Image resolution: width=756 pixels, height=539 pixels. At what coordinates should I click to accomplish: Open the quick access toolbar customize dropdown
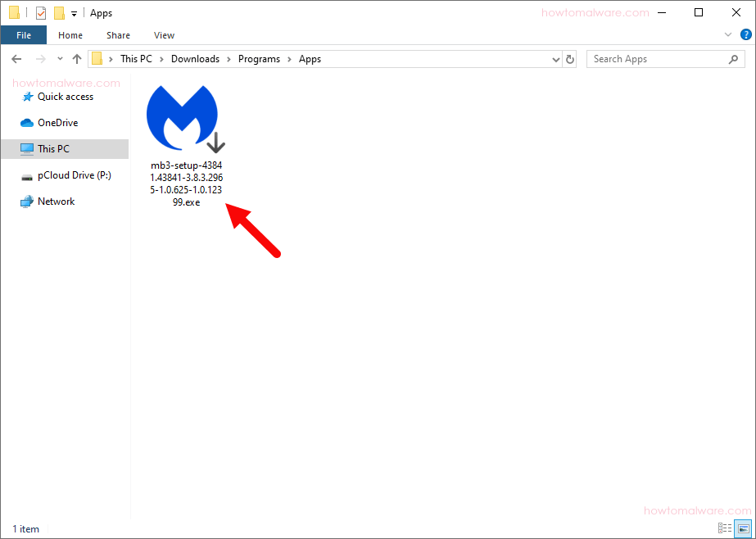74,12
